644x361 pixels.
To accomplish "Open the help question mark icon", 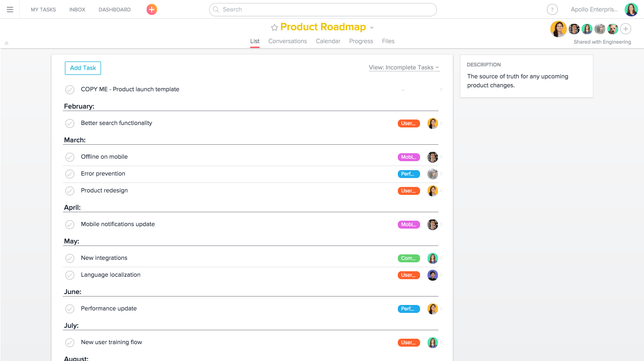I will point(552,9).
